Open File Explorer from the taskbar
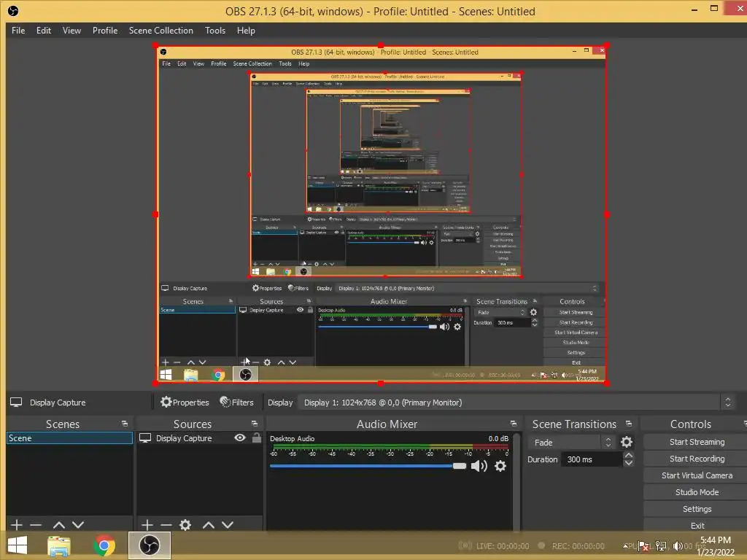Viewport: 747px width, 560px height. (59, 545)
